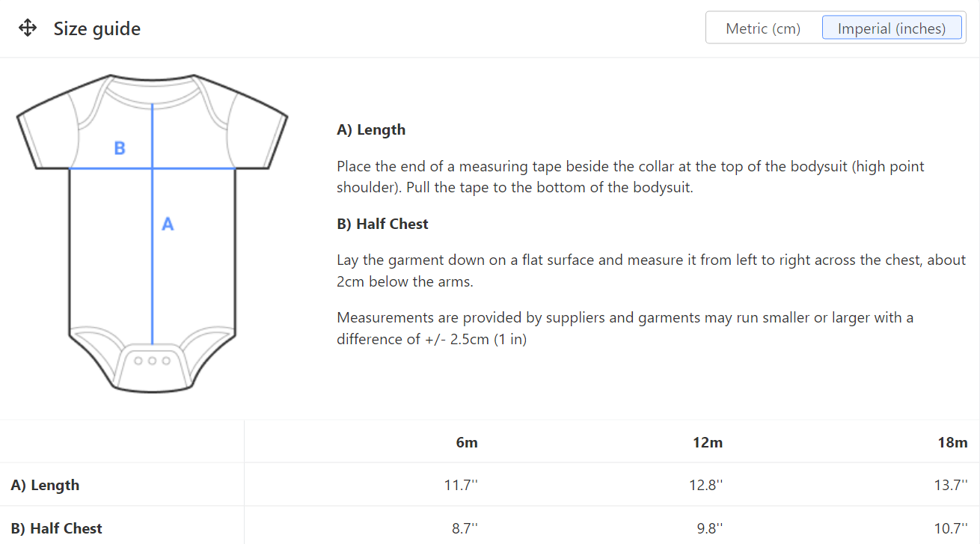Click the 10.7'' half chest value for 18m
Viewport: 980px width, 544px height.
(x=950, y=528)
